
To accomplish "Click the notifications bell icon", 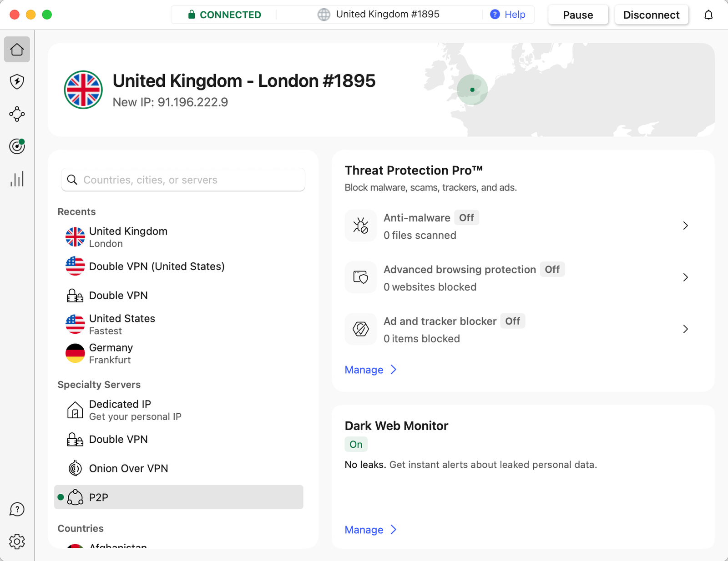I will (708, 15).
